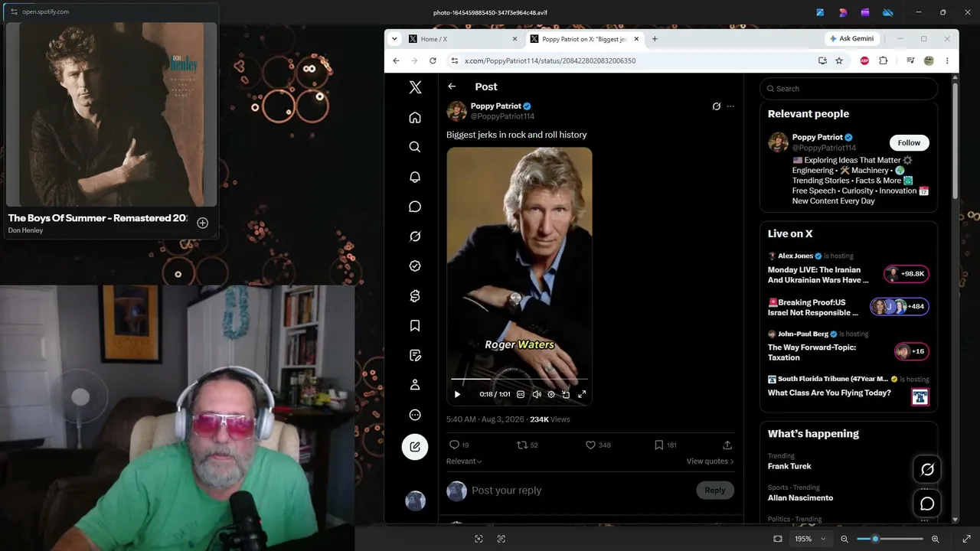This screenshot has height=551, width=980.
Task: Follow Poppy Patriot
Action: (910, 142)
